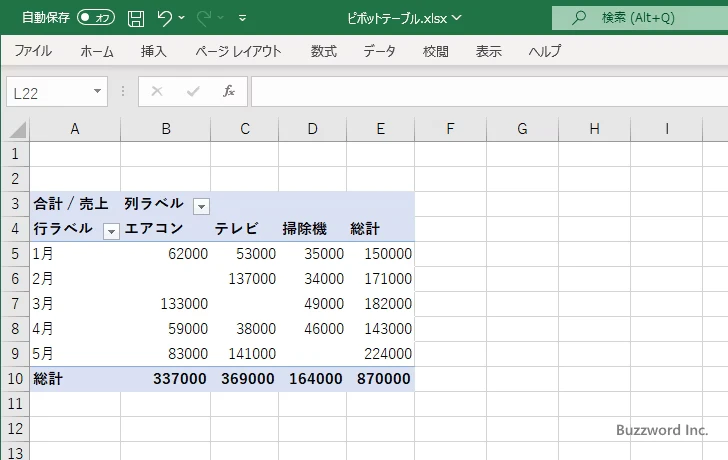Open Customize Quick Access Toolbar dropdown
The image size is (728, 460).
coord(242,18)
